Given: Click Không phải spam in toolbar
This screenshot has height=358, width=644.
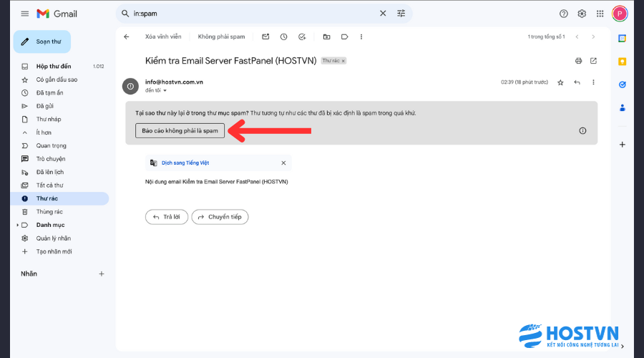Looking at the screenshot, I should click(221, 37).
